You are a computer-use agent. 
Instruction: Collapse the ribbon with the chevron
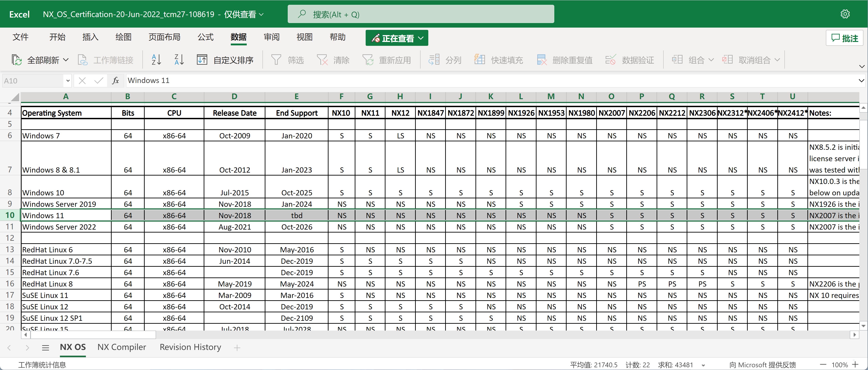pyautogui.click(x=862, y=66)
